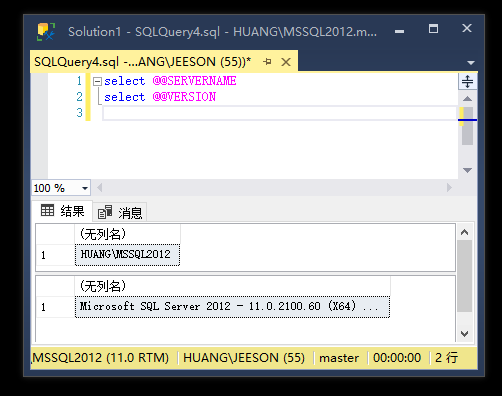Viewport: 502px width, 396px height.
Task: Click the results pane vertical scrollbar thumb
Action: click(x=465, y=276)
